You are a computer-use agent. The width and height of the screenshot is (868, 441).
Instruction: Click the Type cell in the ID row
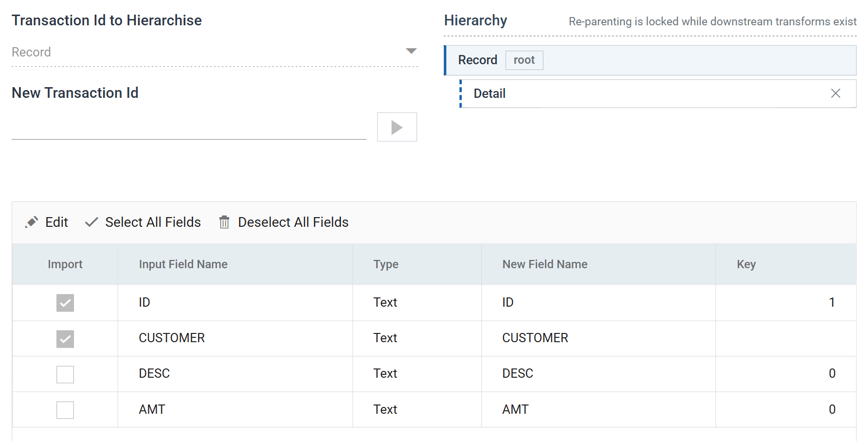(x=417, y=303)
